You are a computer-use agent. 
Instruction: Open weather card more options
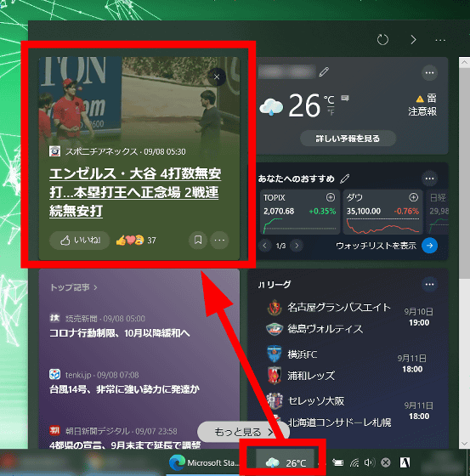coord(429,73)
